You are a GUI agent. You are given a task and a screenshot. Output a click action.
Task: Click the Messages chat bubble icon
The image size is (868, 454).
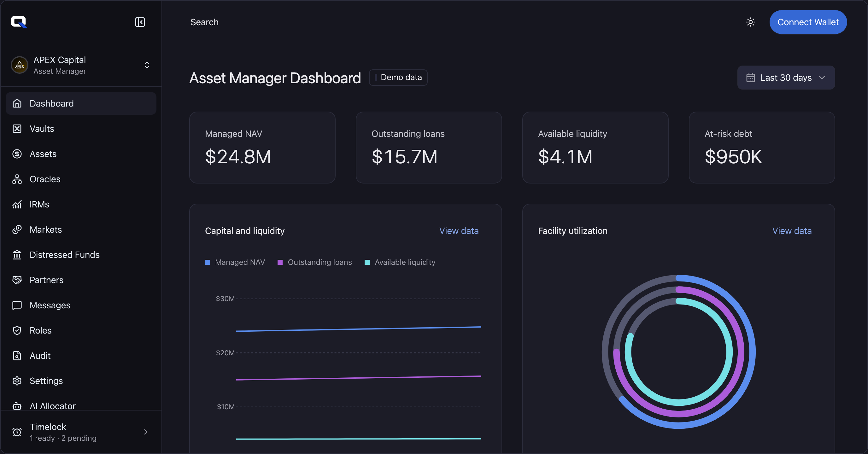[x=17, y=306]
